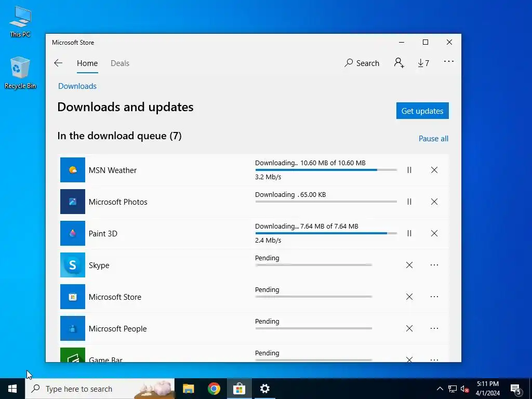Select the Skype app name
Screen dimensions: 532x399
pos(99,265)
